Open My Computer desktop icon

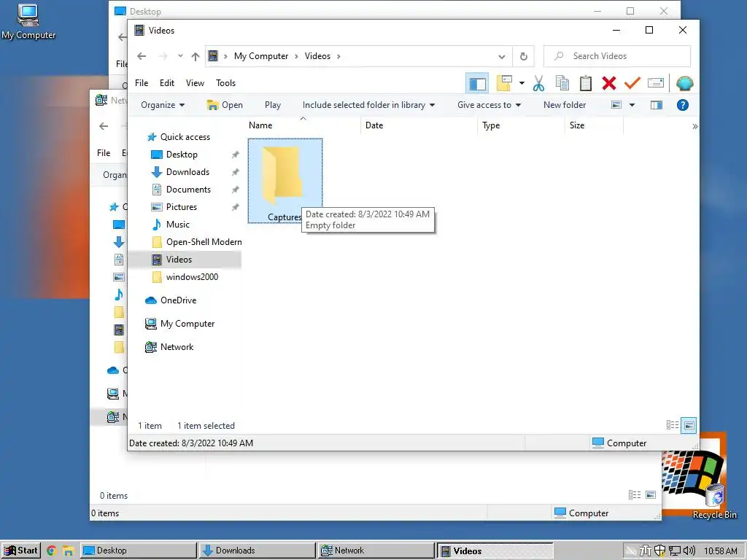pyautogui.click(x=28, y=22)
